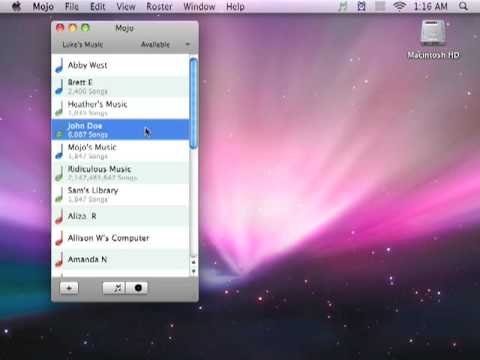This screenshot has width=480, height=360.
Task: Click the blue note icon beside Mojo's Music
Action: 59,151
